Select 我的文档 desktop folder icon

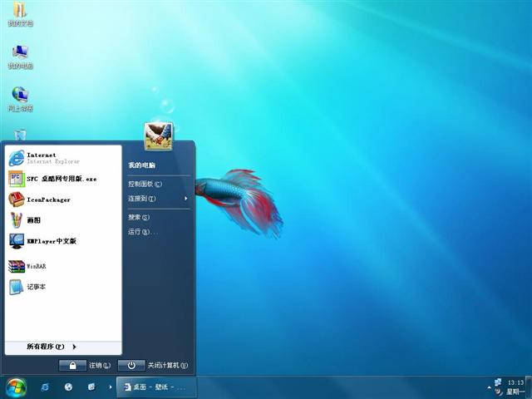click(20, 14)
